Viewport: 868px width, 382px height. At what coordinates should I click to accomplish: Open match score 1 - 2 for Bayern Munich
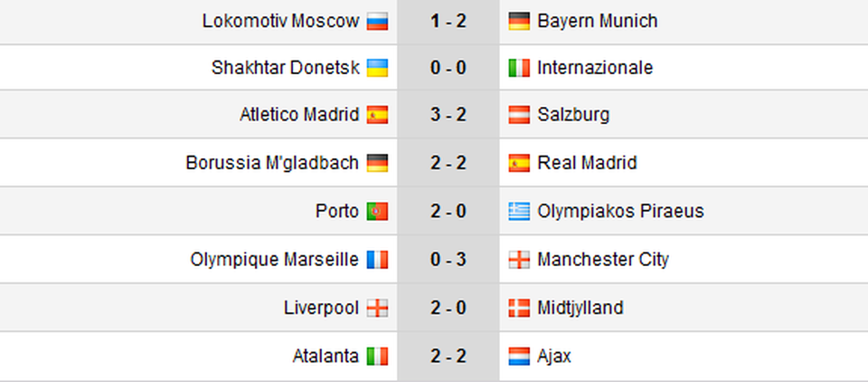(x=448, y=21)
